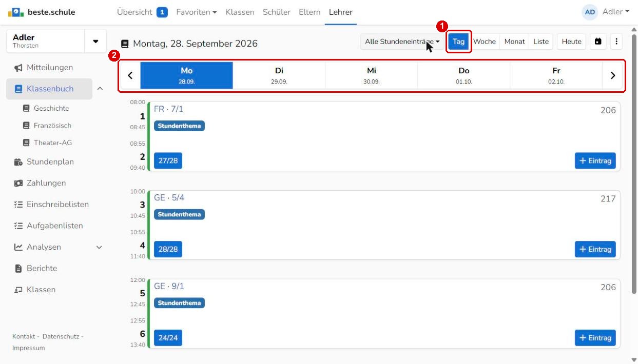This screenshot has width=638, height=364.
Task: Open the Alle Stundeneinträge filter dropdown
Action: click(x=402, y=42)
